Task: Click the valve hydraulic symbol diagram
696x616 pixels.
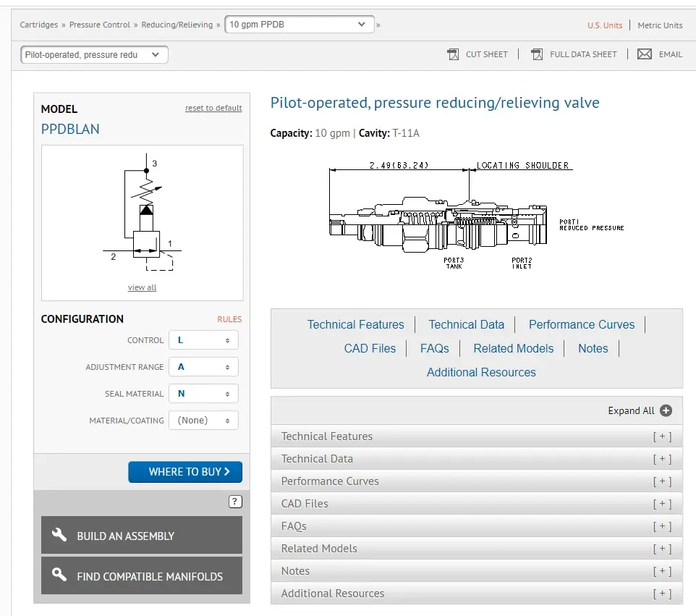Action: tap(142, 212)
